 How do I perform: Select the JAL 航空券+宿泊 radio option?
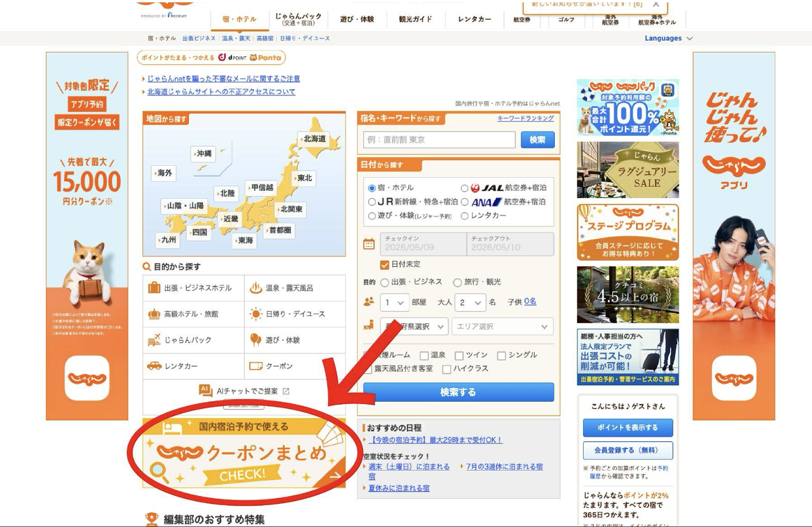pos(465,188)
